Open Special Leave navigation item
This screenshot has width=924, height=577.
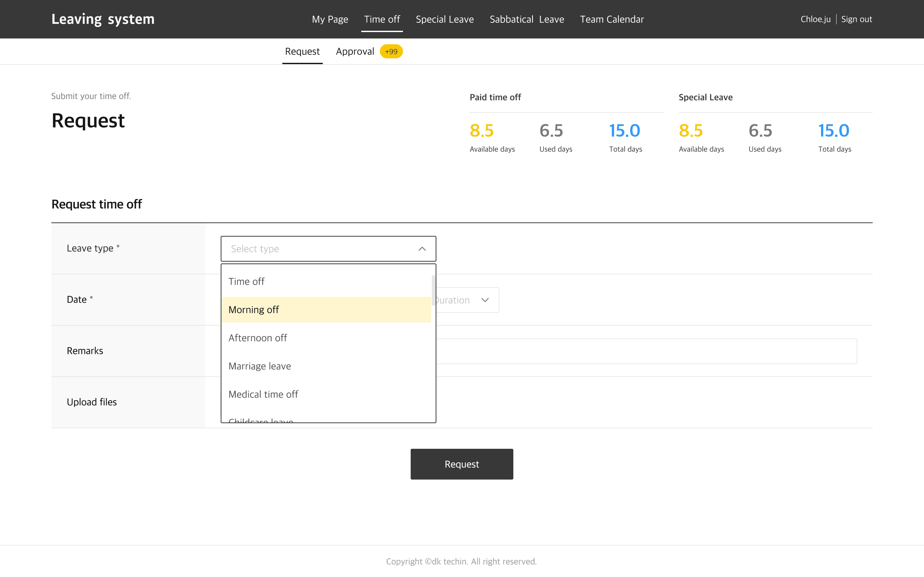click(444, 20)
